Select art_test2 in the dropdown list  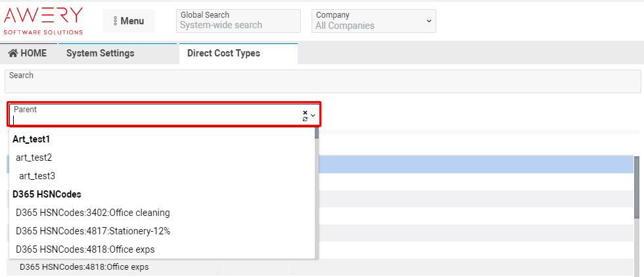(x=34, y=158)
